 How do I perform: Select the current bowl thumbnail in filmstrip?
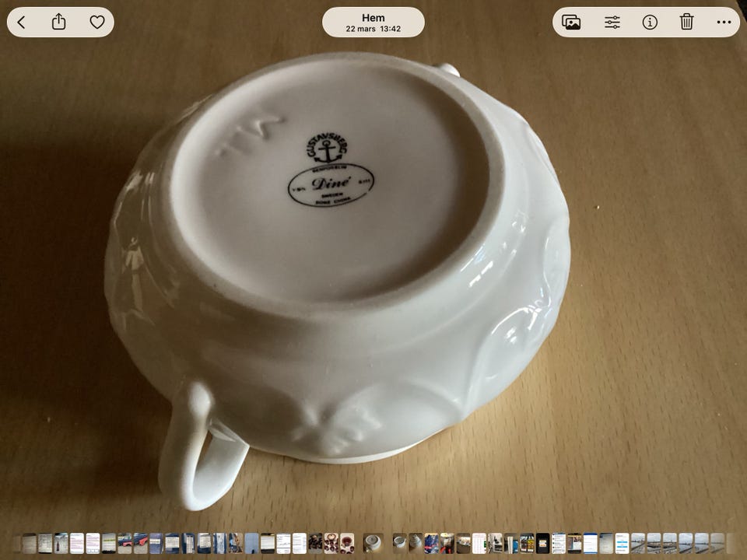click(x=373, y=543)
